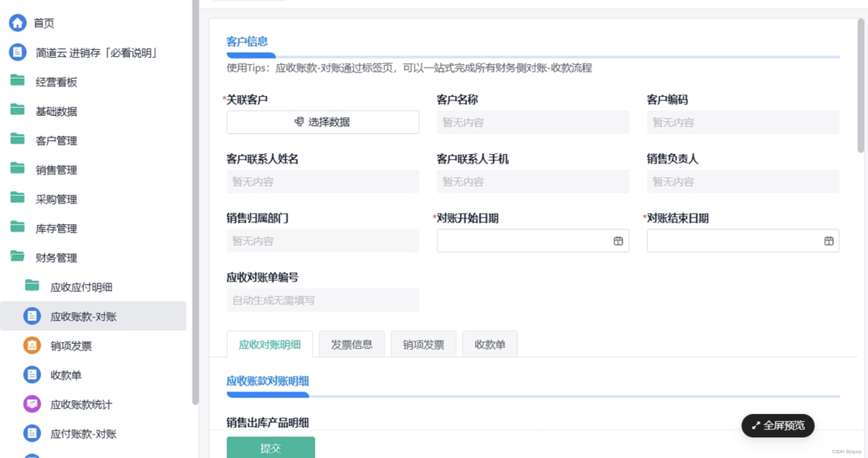Select 首页 in the sidebar
The height and width of the screenshot is (458, 868).
(44, 23)
